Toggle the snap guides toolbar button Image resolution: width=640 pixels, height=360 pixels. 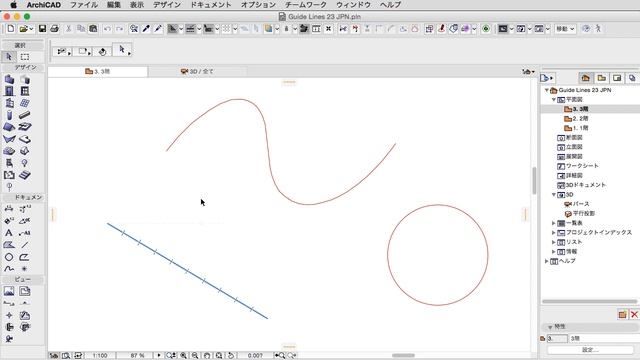click(x=190, y=29)
